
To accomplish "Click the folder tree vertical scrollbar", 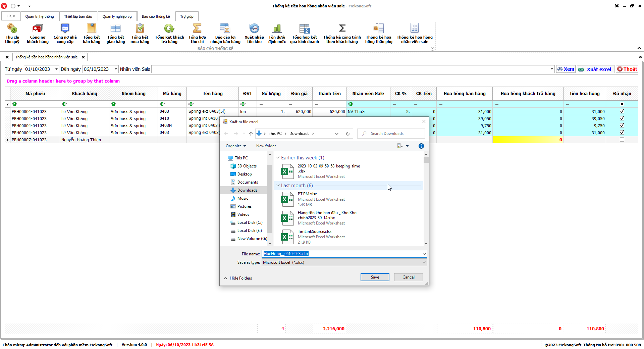I will [x=270, y=199].
